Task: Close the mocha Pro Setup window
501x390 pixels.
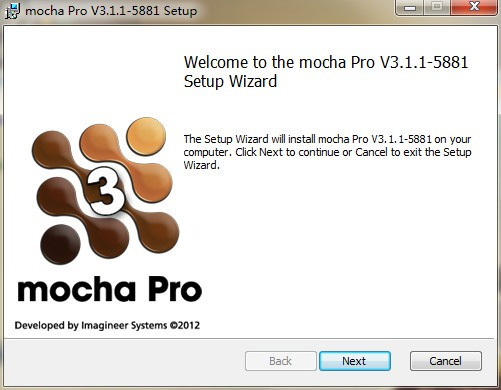Action: 474,7
